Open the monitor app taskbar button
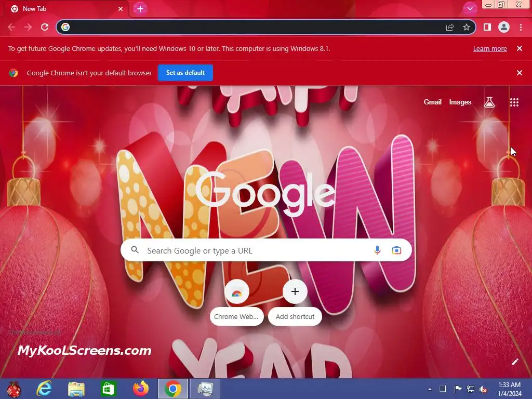The width and height of the screenshot is (532, 399). point(205,389)
